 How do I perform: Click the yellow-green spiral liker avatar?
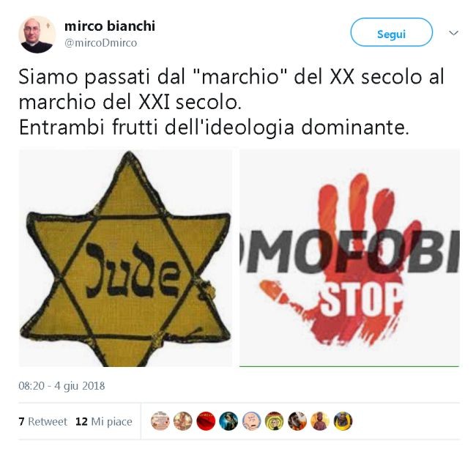[x=275, y=421]
